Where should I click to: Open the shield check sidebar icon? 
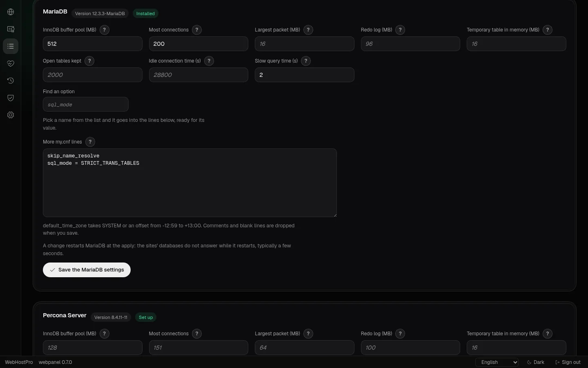[11, 98]
